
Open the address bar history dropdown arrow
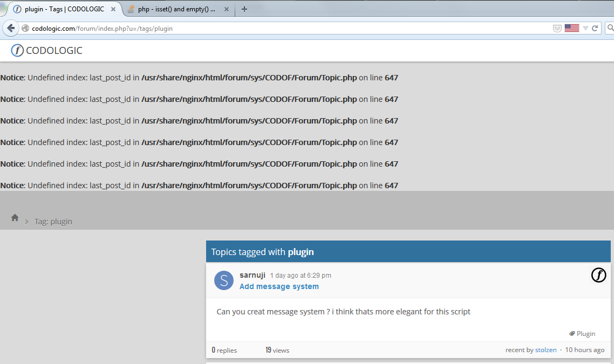[x=585, y=28]
